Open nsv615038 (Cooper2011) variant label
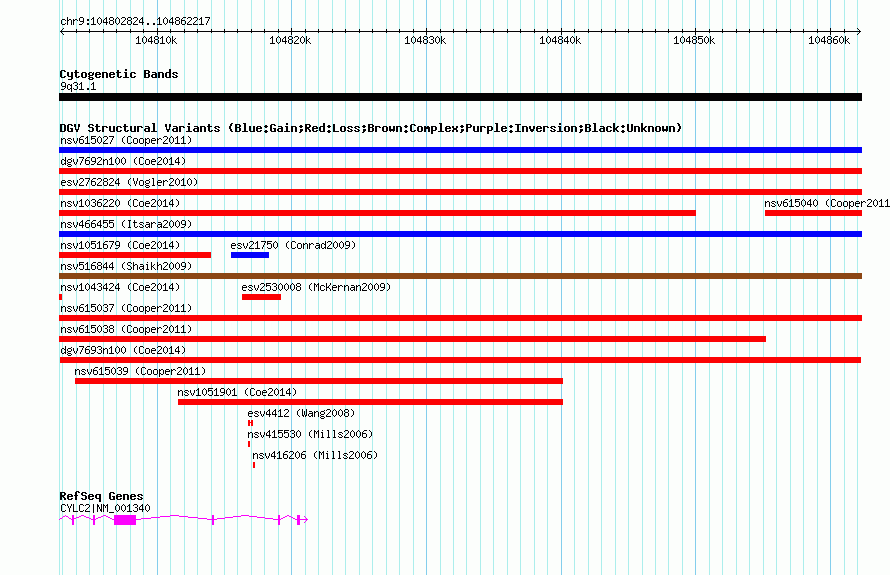The height and width of the screenshot is (575, 890). point(126,329)
